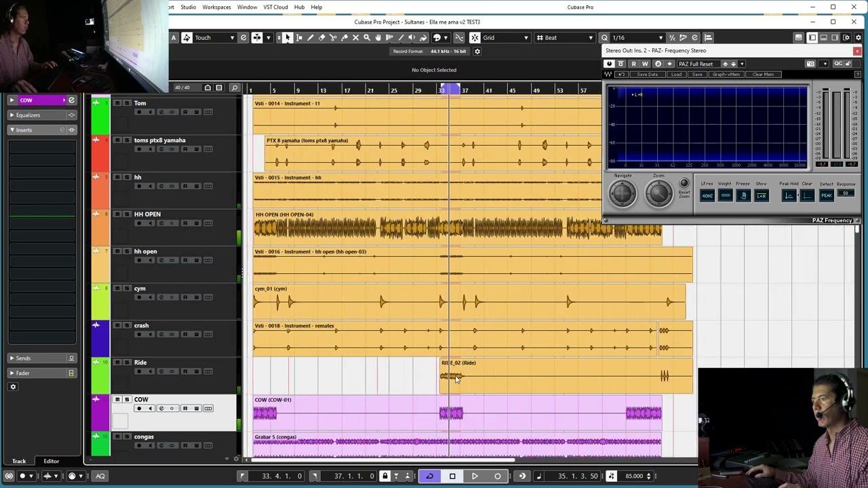Click the tempo value field 85.000

[x=635, y=476]
